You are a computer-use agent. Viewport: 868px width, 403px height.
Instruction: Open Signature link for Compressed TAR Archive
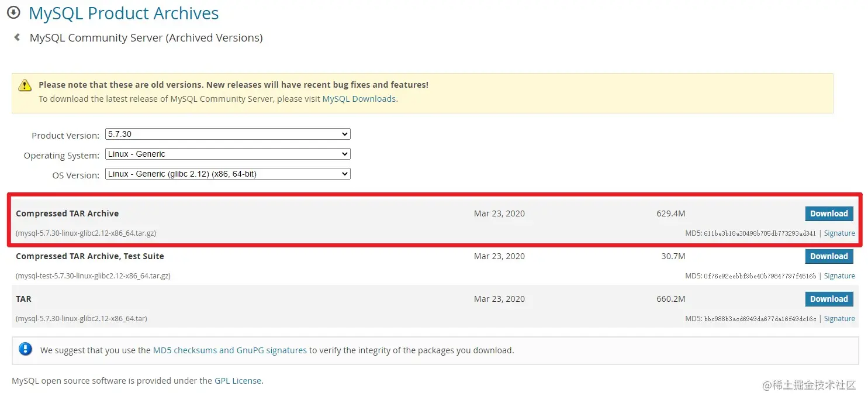pyautogui.click(x=839, y=233)
